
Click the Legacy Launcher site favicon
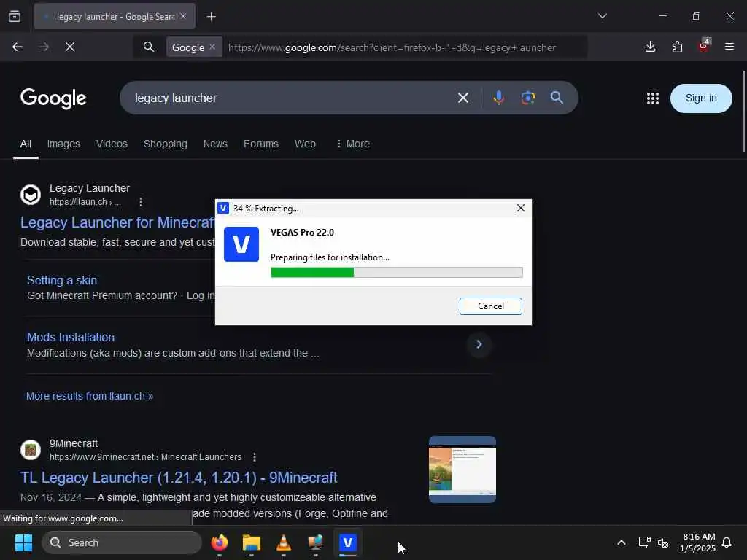[31, 195]
